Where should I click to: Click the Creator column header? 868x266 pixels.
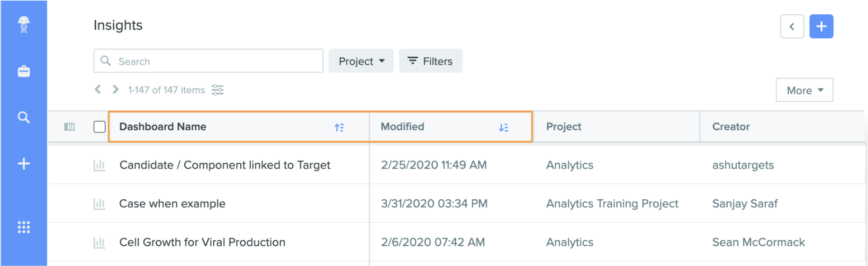pos(731,127)
